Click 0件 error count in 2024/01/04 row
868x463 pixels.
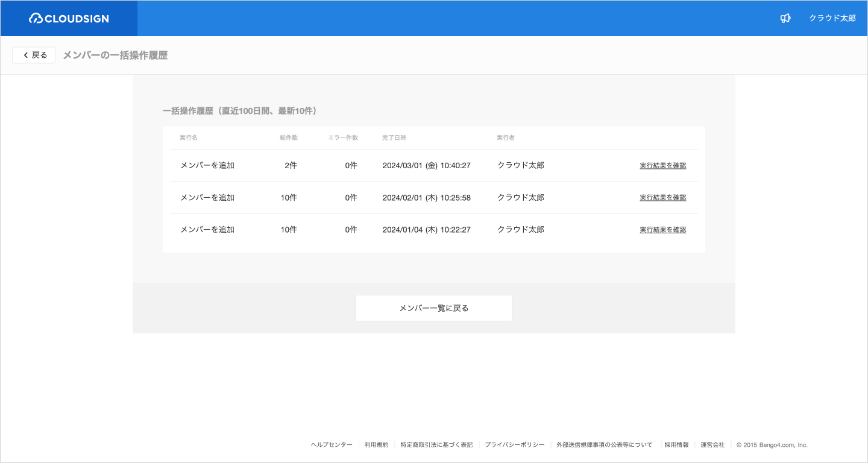point(351,230)
